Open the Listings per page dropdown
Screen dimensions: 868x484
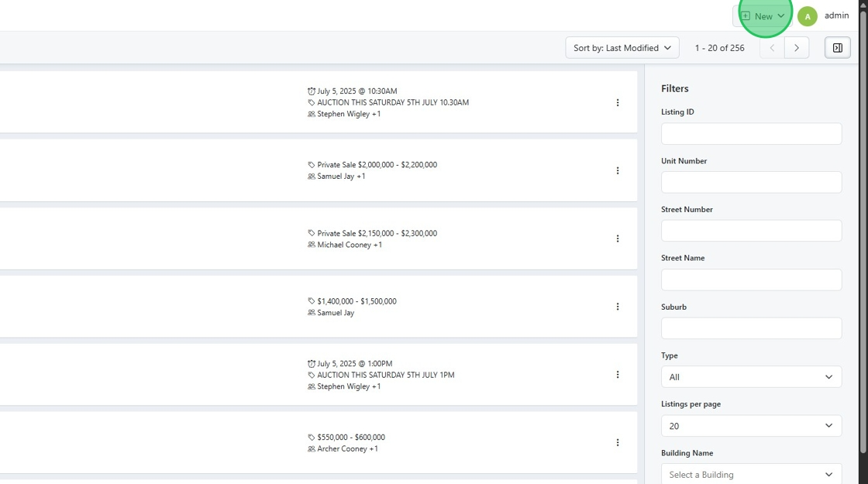pyautogui.click(x=751, y=426)
